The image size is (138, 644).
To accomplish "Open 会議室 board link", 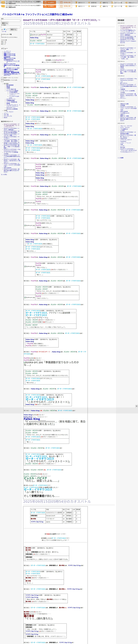I will click(8, 88).
